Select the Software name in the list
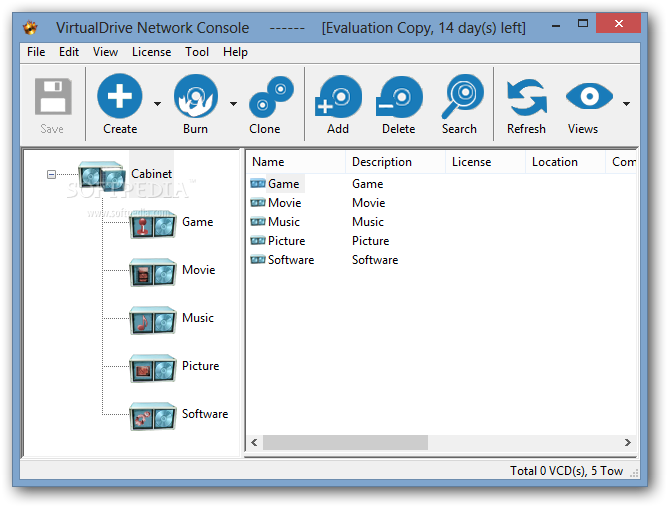This screenshot has height=507, width=668. (291, 259)
